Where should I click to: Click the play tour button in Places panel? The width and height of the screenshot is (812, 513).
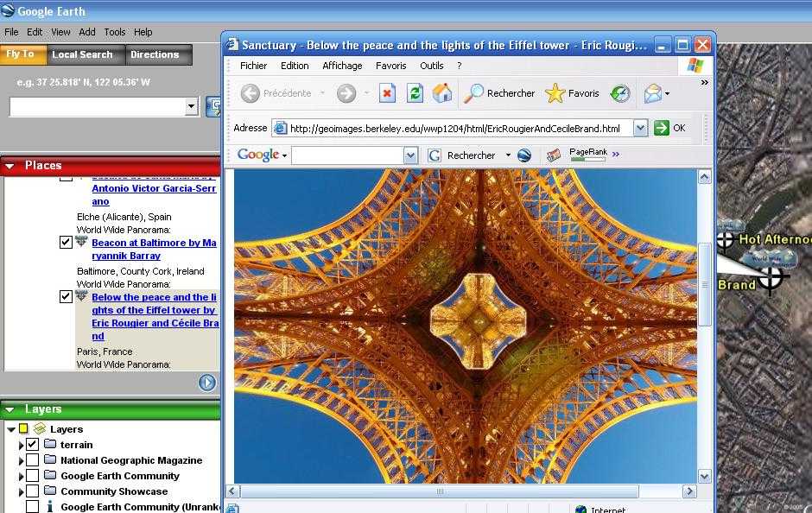pos(207,383)
